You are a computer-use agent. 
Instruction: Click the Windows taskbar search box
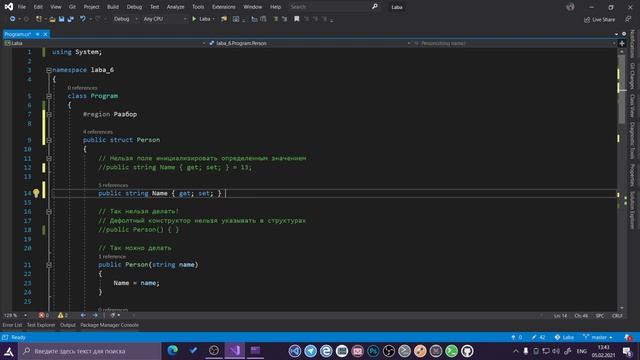[90, 351]
